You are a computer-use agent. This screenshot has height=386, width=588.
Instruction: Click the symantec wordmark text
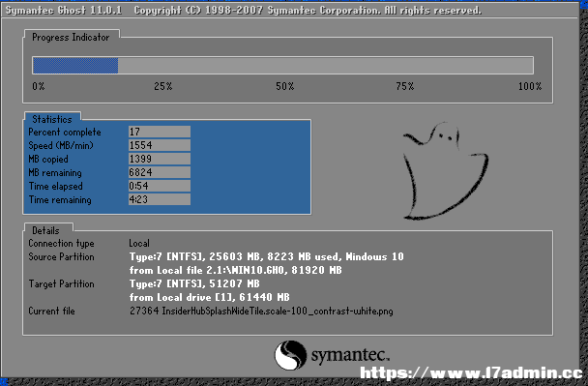coord(350,355)
